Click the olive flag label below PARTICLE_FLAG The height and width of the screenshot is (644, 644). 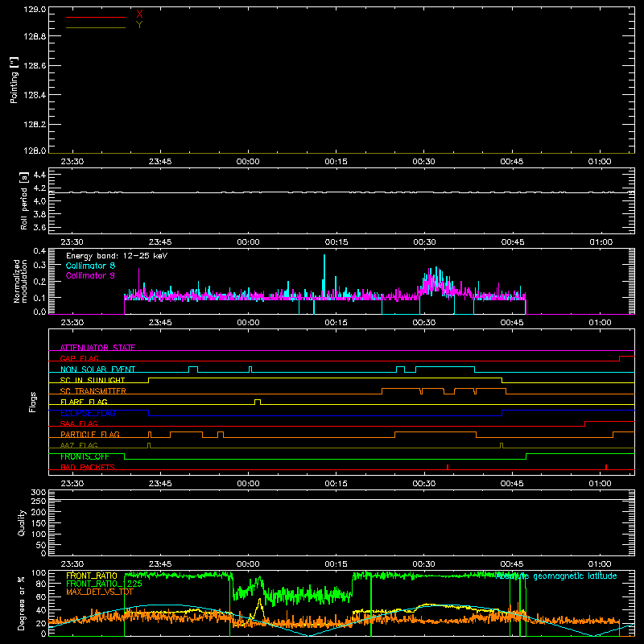point(79,445)
